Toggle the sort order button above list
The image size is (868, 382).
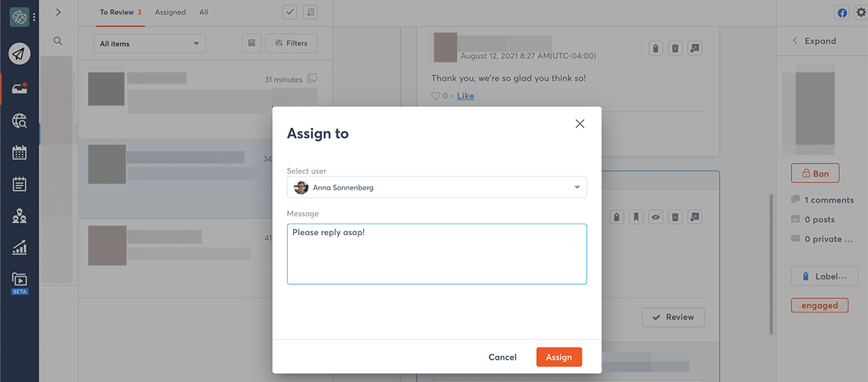[310, 12]
